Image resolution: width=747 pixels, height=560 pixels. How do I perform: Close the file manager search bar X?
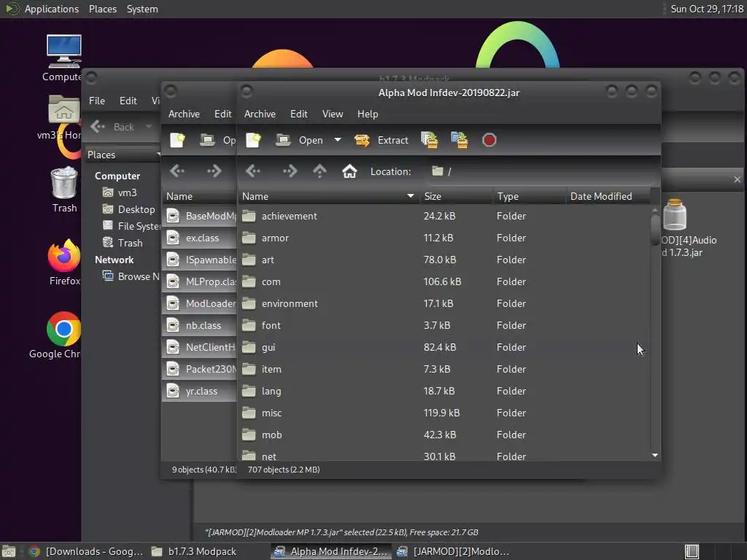tap(738, 179)
